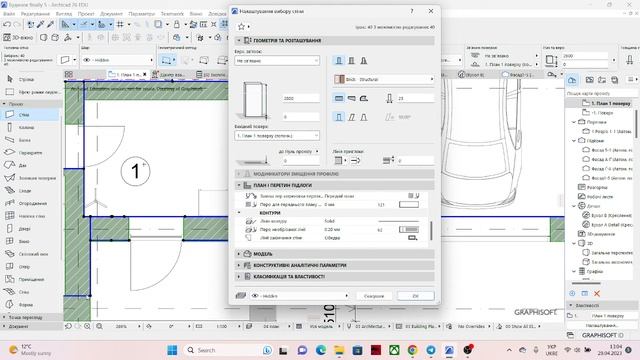Switch to the 1. План 1 п... tab
Screen dimensions: 640x360
[x=127, y=75]
